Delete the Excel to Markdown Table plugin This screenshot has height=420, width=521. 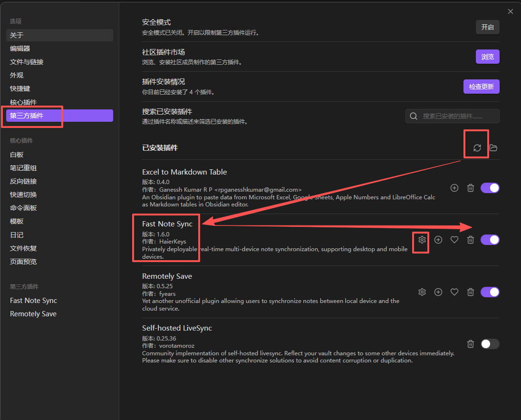[x=471, y=188]
